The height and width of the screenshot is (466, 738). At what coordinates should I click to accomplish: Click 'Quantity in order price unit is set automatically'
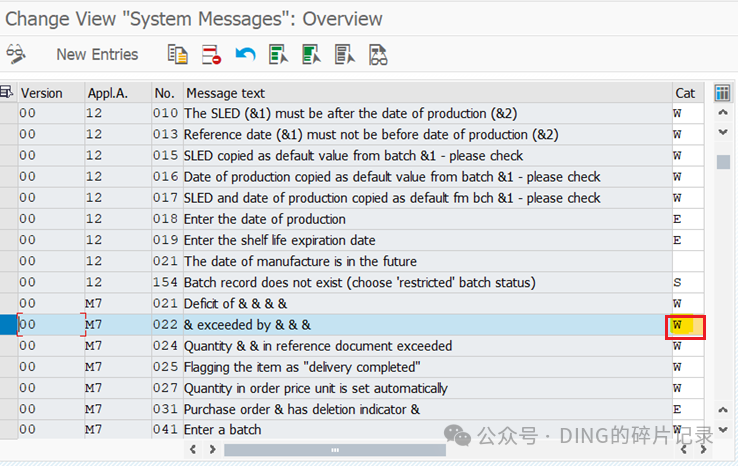315,388
